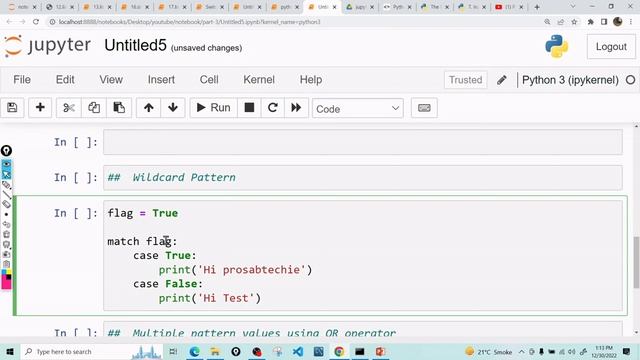The image size is (640, 360).
Task: Click the lightbulb icon in the annotation toolbar
Action: click(x=6, y=151)
